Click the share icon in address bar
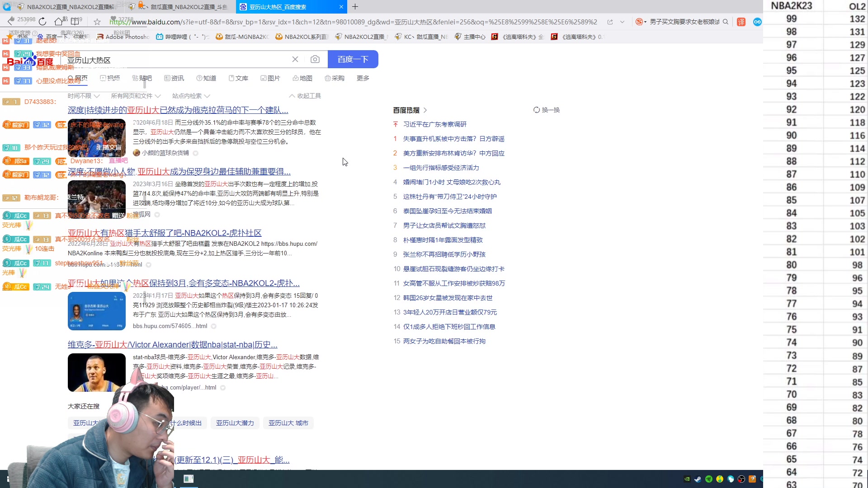Screen dimensions: 868x488 tap(610, 22)
